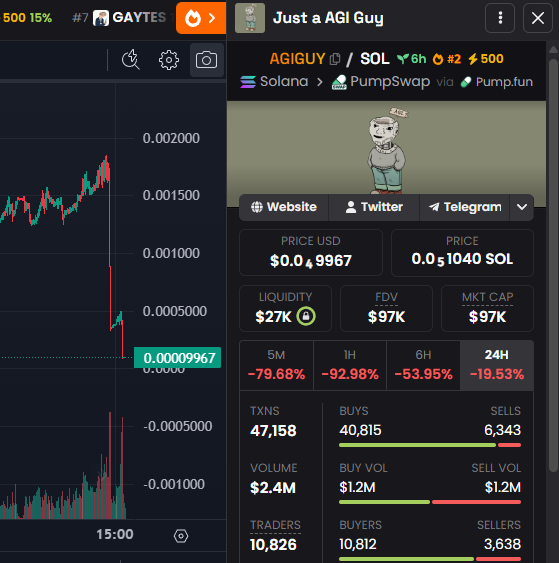Click the 6h pair age badge
Screen dimensions: 559x563
click(x=411, y=59)
